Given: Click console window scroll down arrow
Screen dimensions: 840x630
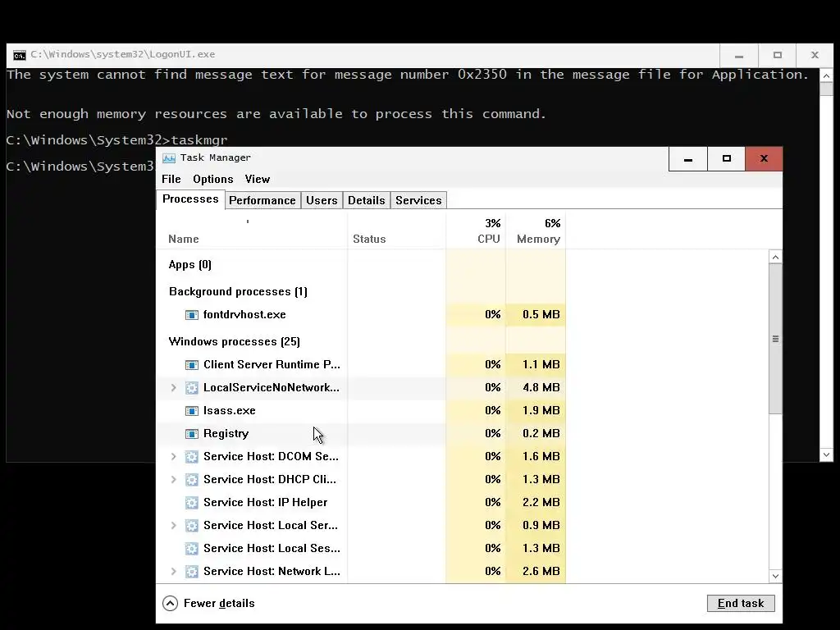Looking at the screenshot, I should pyautogui.click(x=826, y=454).
